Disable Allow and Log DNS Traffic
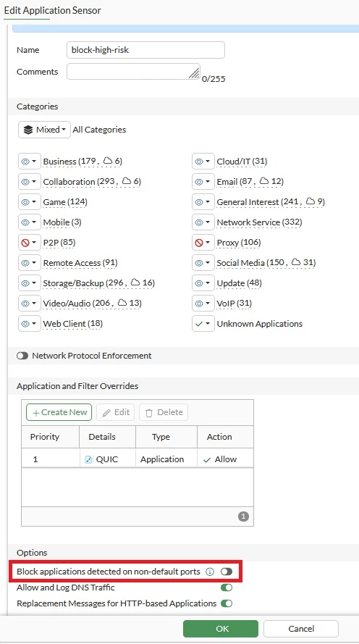This screenshot has width=359, height=644. click(x=227, y=587)
